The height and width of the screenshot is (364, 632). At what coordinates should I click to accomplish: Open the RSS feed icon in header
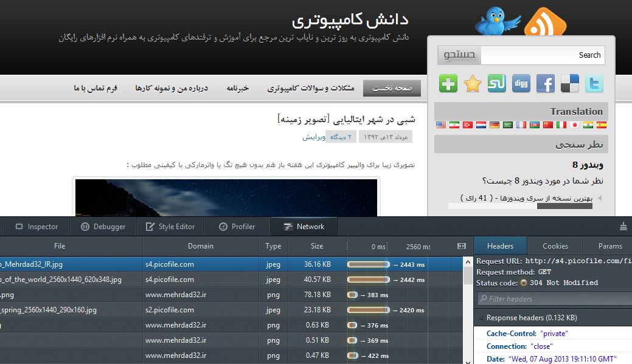point(545,22)
